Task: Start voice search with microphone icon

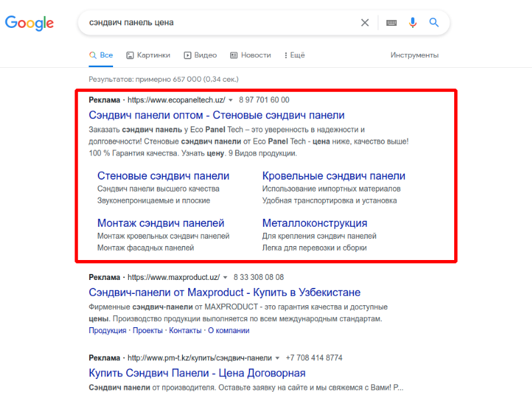Action: (x=412, y=23)
